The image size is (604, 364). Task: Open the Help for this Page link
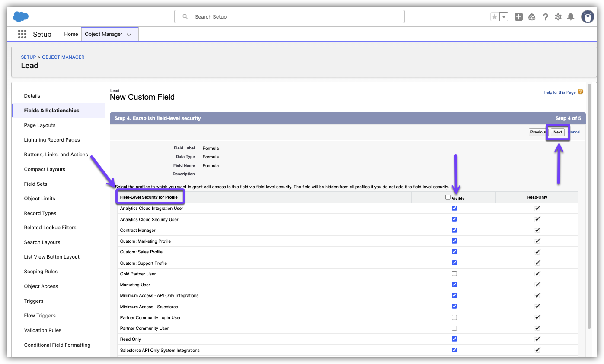coord(559,92)
